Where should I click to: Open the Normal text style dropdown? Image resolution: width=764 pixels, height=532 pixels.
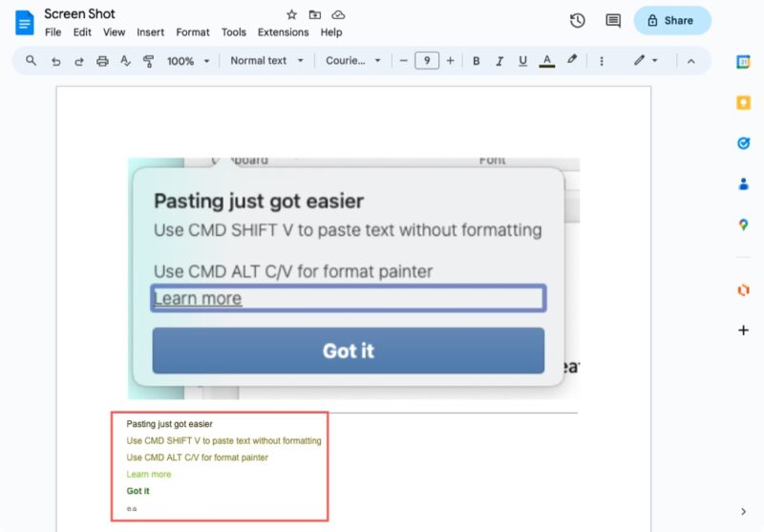click(266, 61)
